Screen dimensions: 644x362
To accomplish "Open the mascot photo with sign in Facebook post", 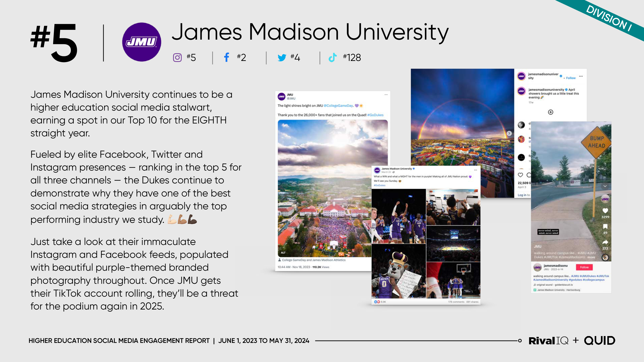I will coord(398,271).
